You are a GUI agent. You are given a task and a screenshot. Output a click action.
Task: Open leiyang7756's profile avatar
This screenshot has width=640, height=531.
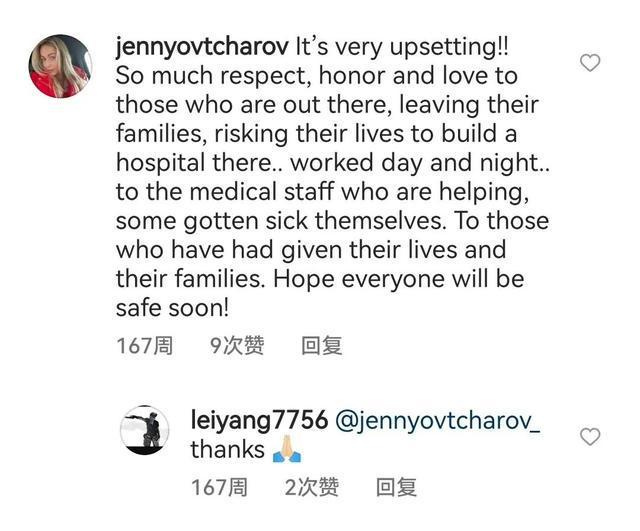click(x=144, y=430)
